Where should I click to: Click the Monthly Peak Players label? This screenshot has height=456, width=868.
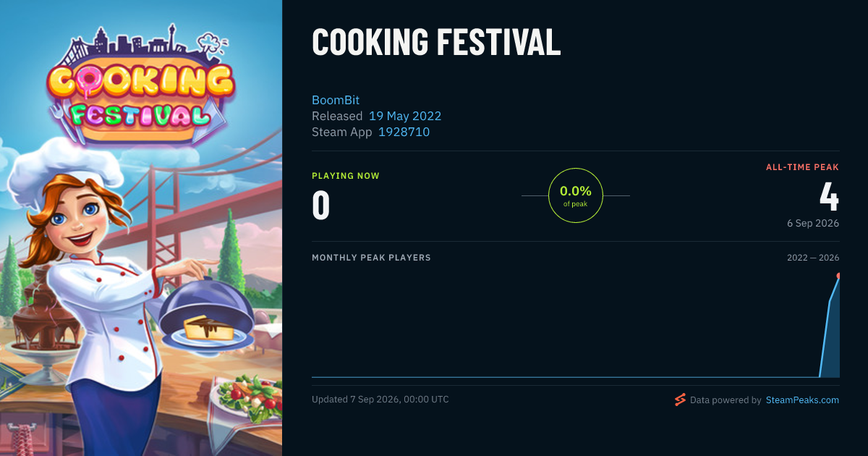[371, 258]
